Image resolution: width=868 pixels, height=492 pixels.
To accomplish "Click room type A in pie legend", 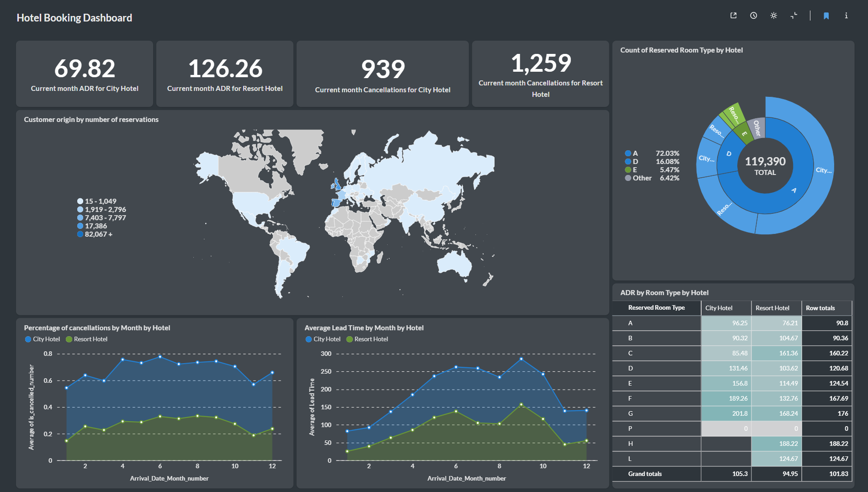I will pos(634,153).
